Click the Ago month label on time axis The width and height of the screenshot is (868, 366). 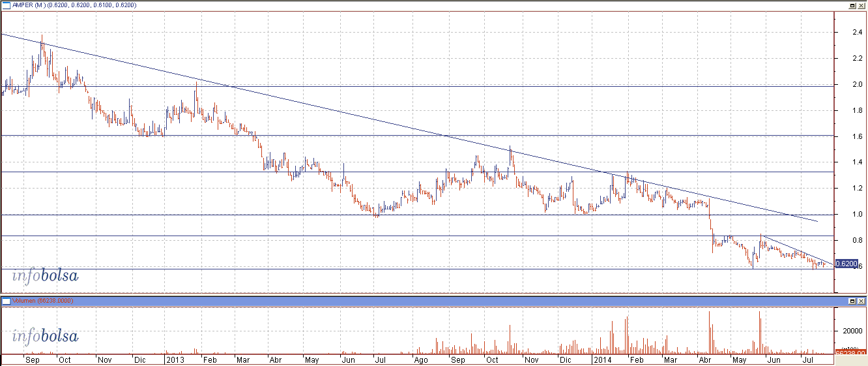point(422,359)
